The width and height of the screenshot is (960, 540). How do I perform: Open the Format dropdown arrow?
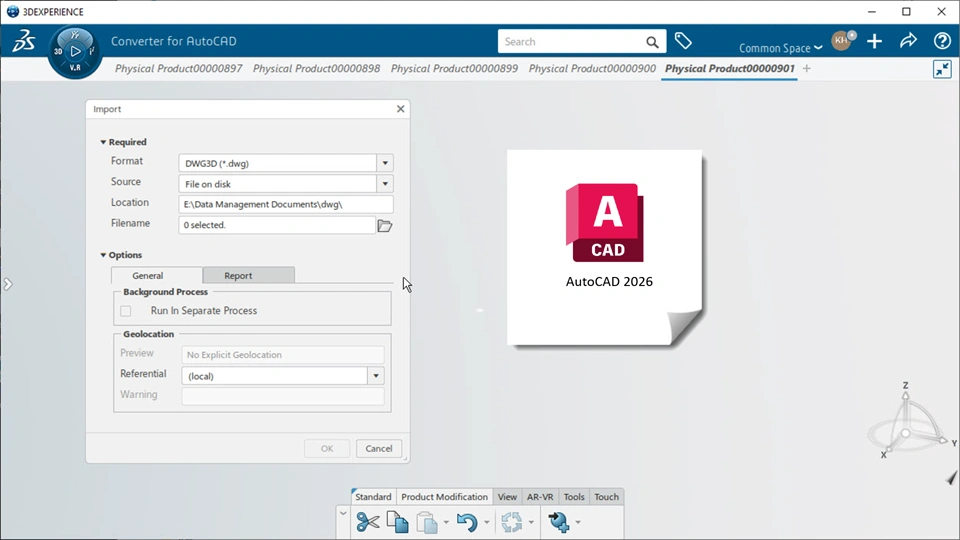385,163
